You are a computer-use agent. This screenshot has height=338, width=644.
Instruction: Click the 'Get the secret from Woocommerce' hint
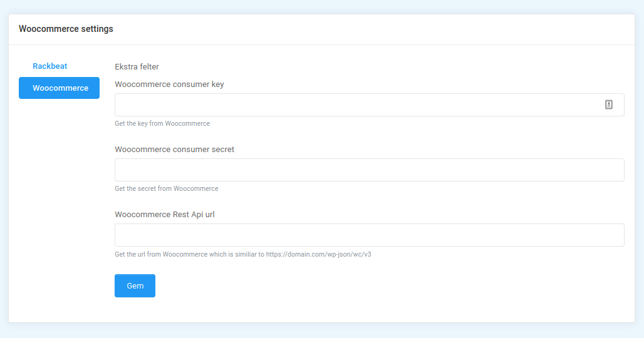(167, 188)
